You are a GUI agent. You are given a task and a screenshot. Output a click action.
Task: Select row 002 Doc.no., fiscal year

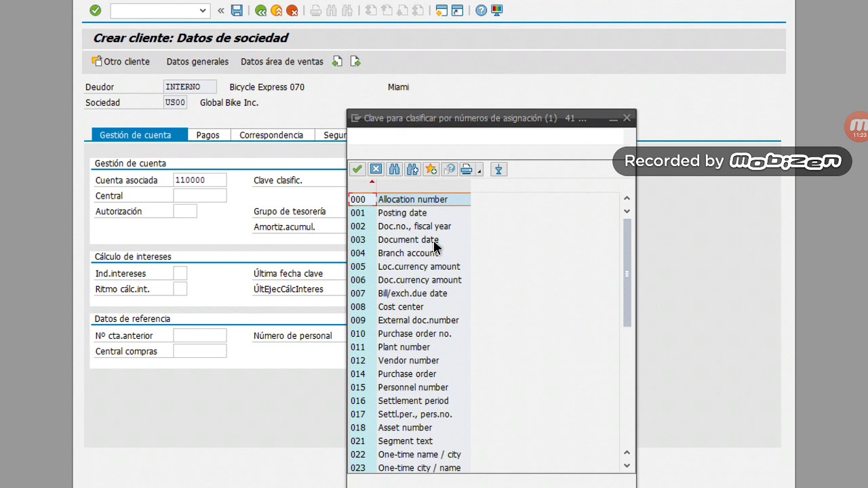tap(410, 226)
